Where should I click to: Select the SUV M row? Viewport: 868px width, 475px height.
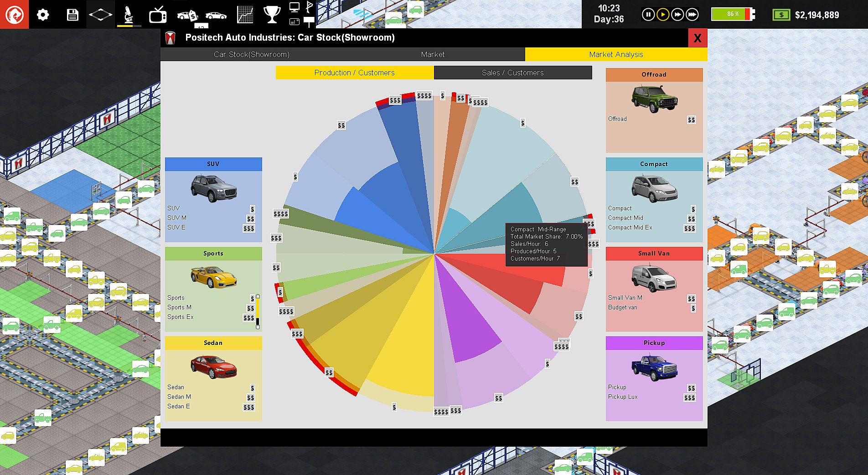[x=211, y=218]
